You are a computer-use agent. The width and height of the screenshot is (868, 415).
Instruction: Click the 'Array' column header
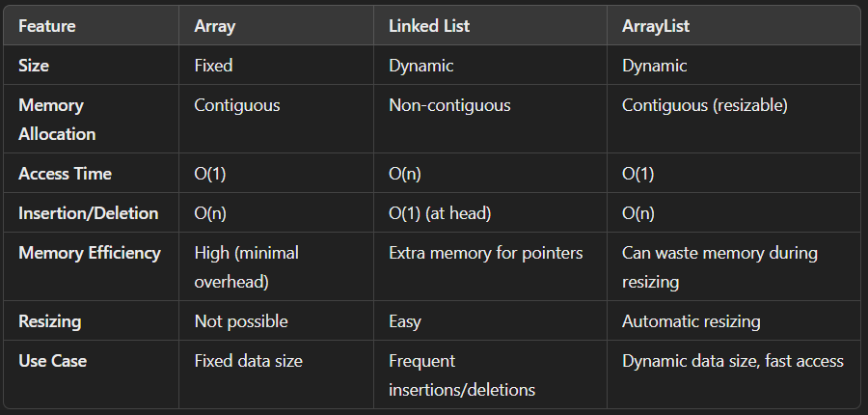click(215, 26)
